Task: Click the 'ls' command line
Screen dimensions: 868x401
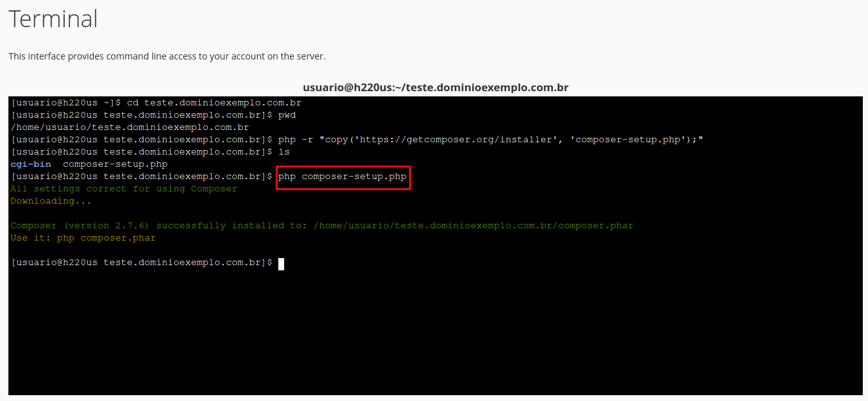Action: pos(150,152)
